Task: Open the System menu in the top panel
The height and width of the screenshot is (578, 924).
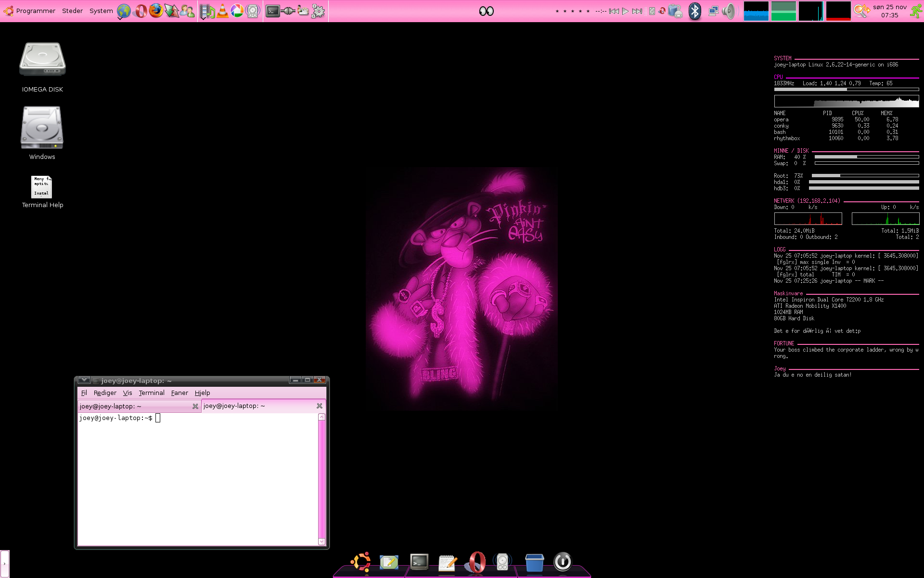Action: (x=101, y=11)
